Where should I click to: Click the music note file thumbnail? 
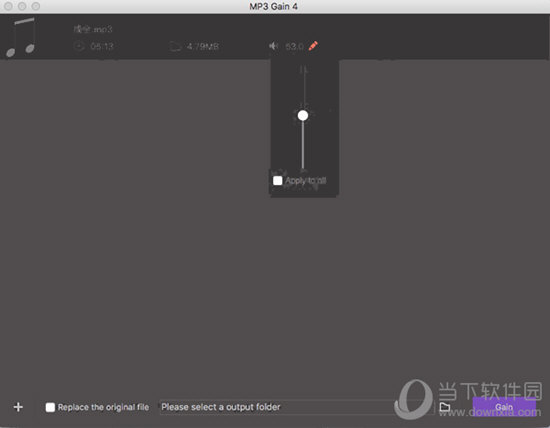tap(21, 37)
